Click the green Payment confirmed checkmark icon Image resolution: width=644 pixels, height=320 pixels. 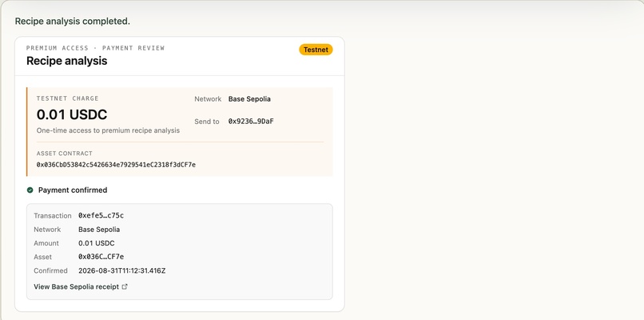coord(30,190)
